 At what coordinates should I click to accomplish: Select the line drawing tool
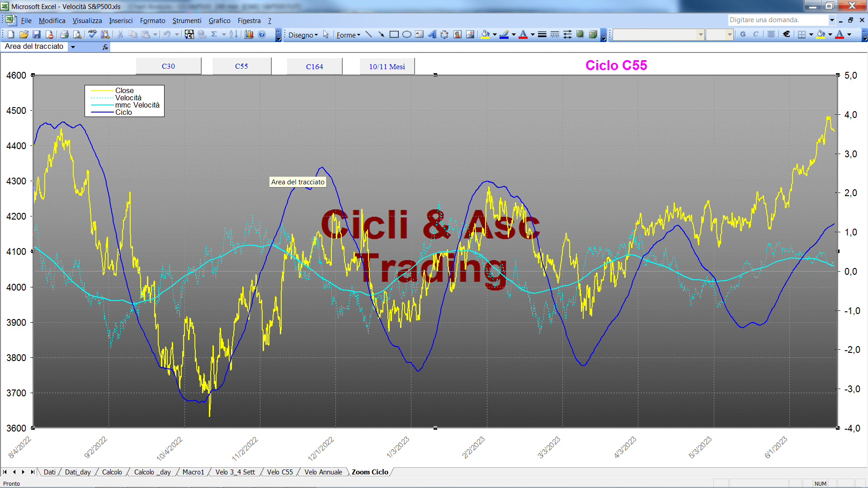(368, 34)
